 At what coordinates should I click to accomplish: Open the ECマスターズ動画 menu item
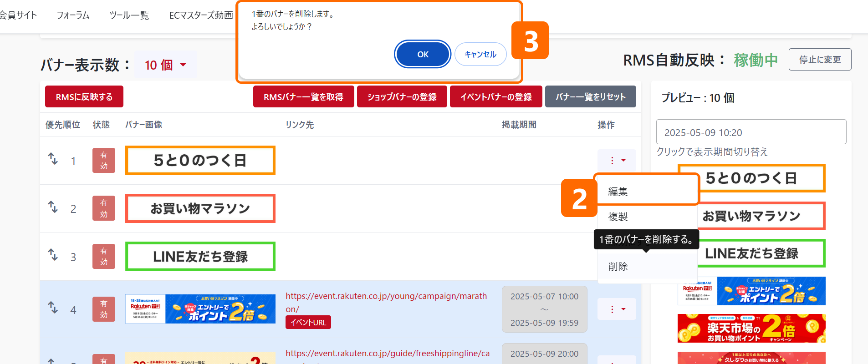(x=201, y=15)
